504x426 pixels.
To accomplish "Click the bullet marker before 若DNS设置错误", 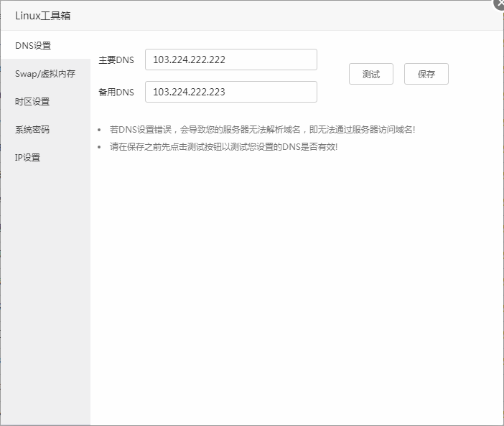I will tap(101, 131).
